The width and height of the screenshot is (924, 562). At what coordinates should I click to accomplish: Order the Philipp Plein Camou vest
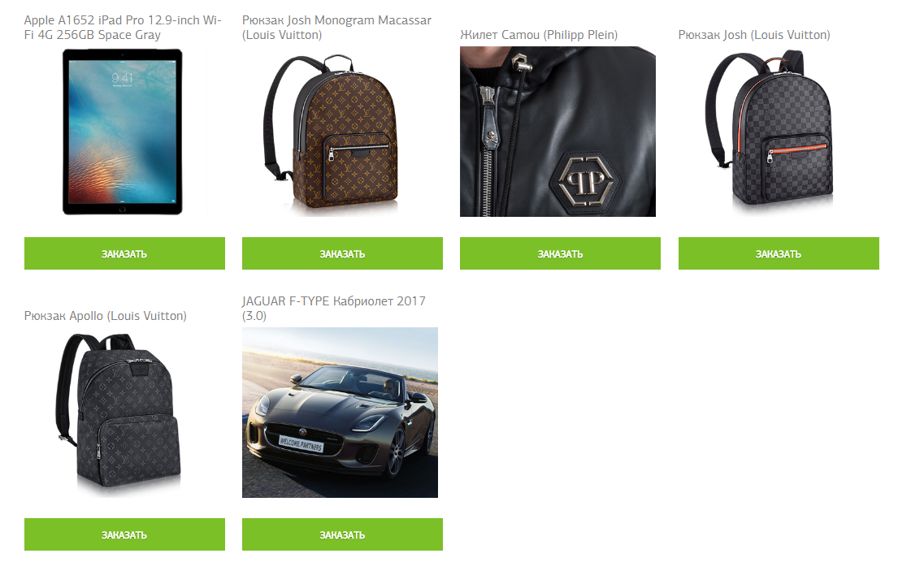point(561,253)
